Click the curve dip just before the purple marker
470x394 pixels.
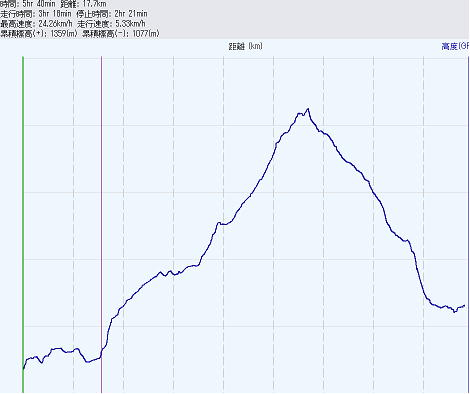coord(88,362)
